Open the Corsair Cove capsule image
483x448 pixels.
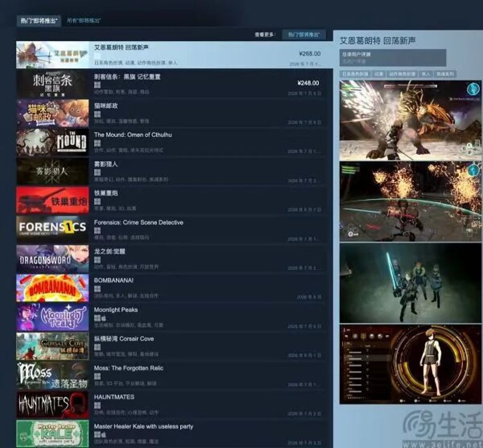coord(52,346)
